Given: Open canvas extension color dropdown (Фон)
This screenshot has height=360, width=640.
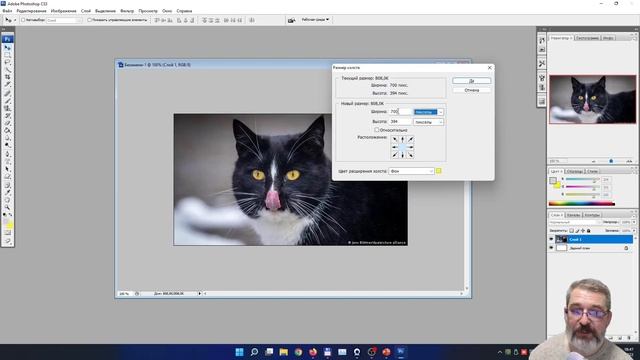Looking at the screenshot, I should click(411, 171).
